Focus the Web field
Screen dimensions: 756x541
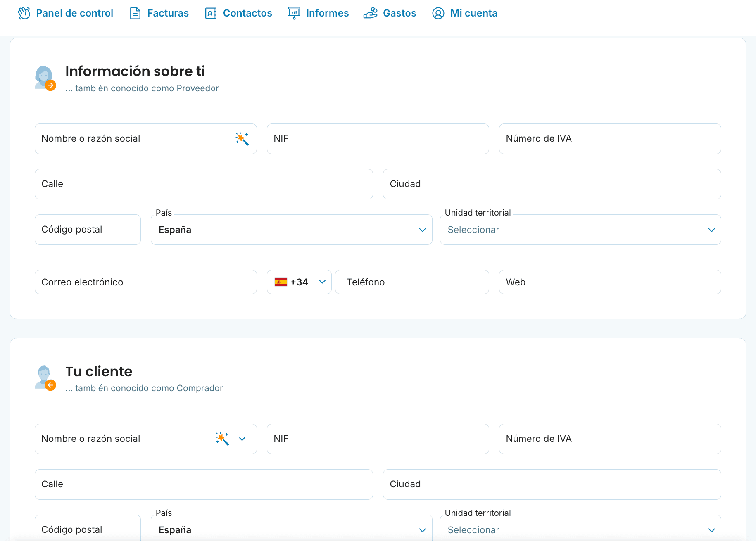click(610, 282)
